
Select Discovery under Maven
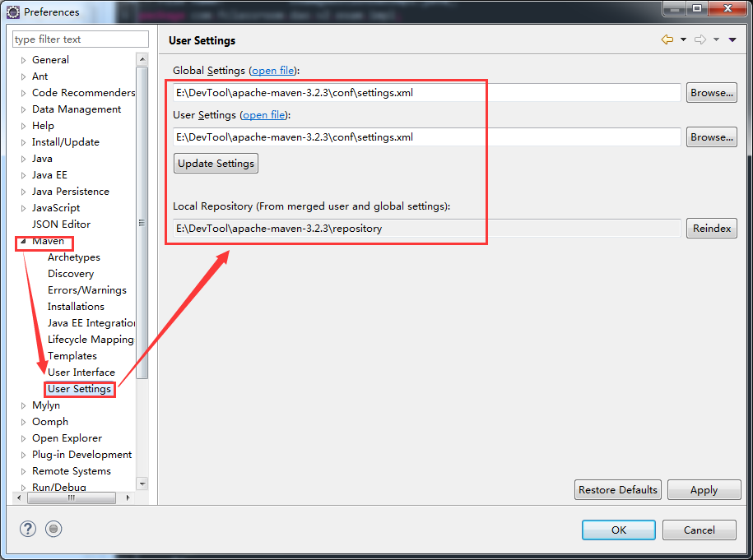71,274
